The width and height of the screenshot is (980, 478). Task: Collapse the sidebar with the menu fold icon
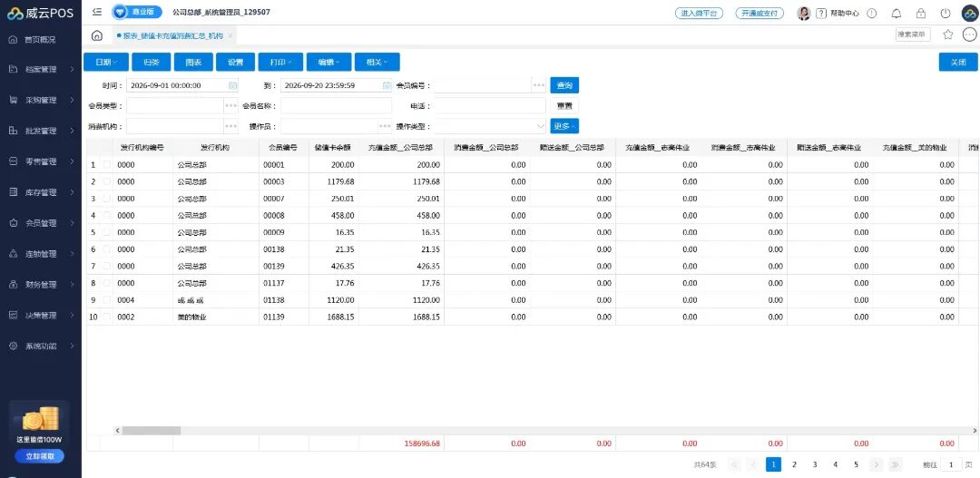[x=97, y=12]
